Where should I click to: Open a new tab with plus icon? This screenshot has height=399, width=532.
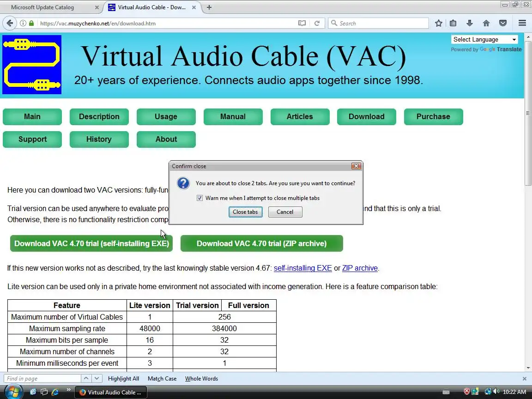[x=209, y=7]
